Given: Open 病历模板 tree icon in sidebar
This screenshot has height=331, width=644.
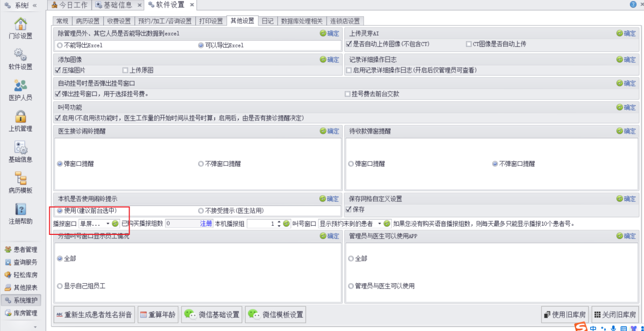Looking at the screenshot, I should [20, 178].
